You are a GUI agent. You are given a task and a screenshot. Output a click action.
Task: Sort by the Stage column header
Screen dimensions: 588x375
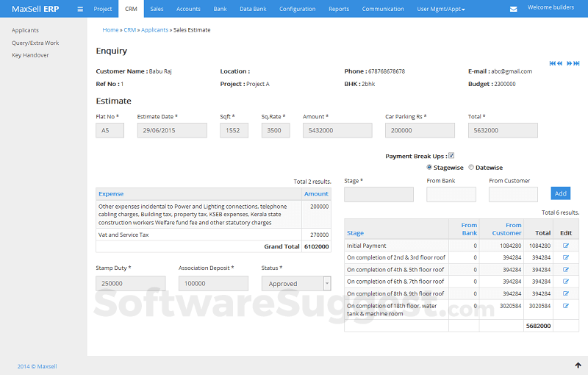(355, 233)
